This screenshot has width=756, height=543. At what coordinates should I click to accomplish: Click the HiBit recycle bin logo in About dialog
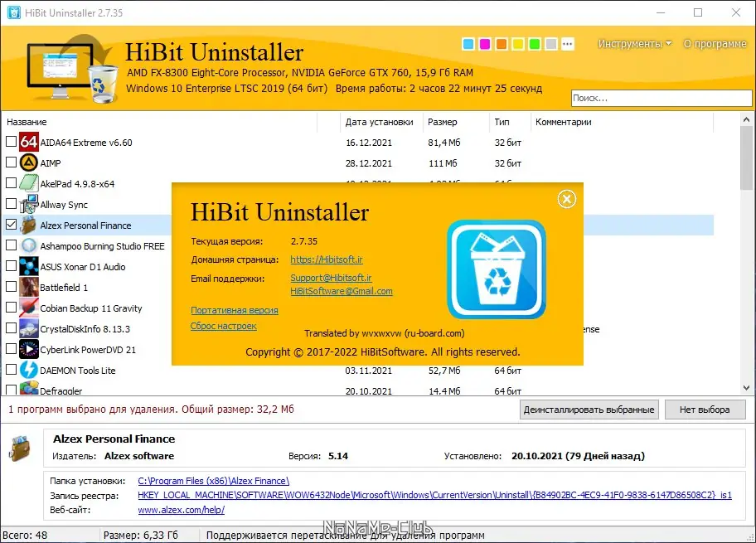pyautogui.click(x=497, y=269)
